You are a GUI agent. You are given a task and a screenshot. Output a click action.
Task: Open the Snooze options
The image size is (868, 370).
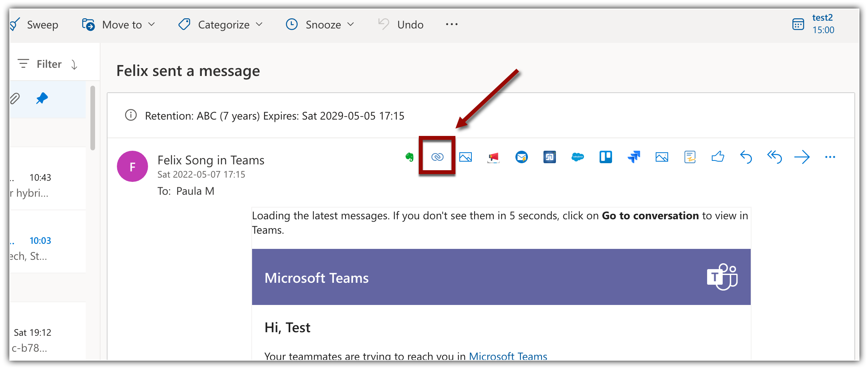point(320,24)
